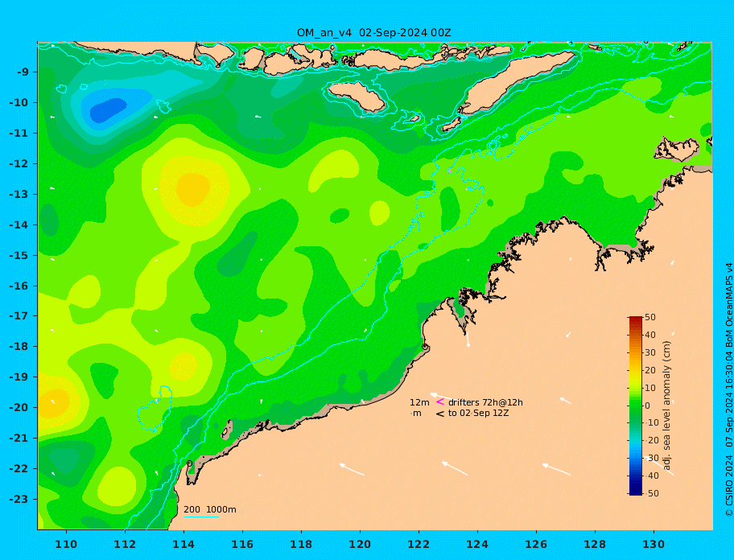This screenshot has width=734, height=560.
Task: Click the black arrow symbol beside 'to 02 Sep 12Z'
Action: coord(440,414)
